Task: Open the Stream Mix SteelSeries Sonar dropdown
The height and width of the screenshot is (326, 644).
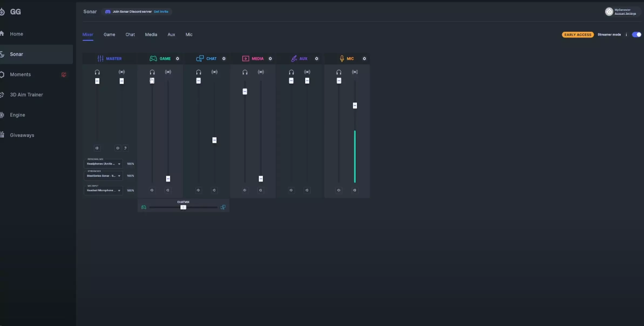Action: [103, 176]
